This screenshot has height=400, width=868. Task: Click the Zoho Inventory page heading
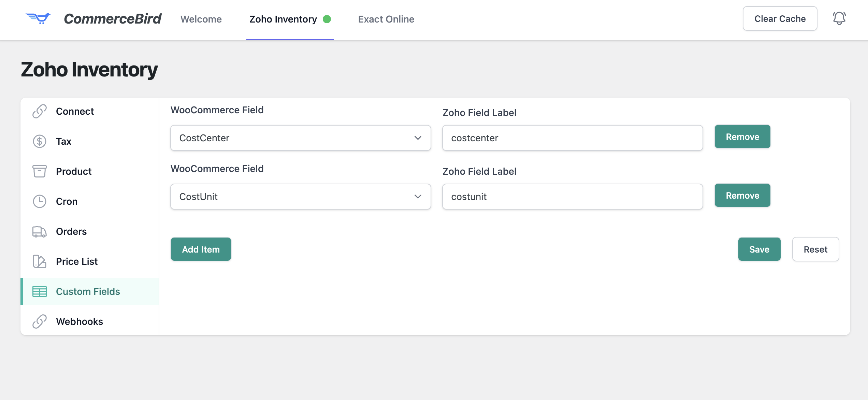point(89,70)
